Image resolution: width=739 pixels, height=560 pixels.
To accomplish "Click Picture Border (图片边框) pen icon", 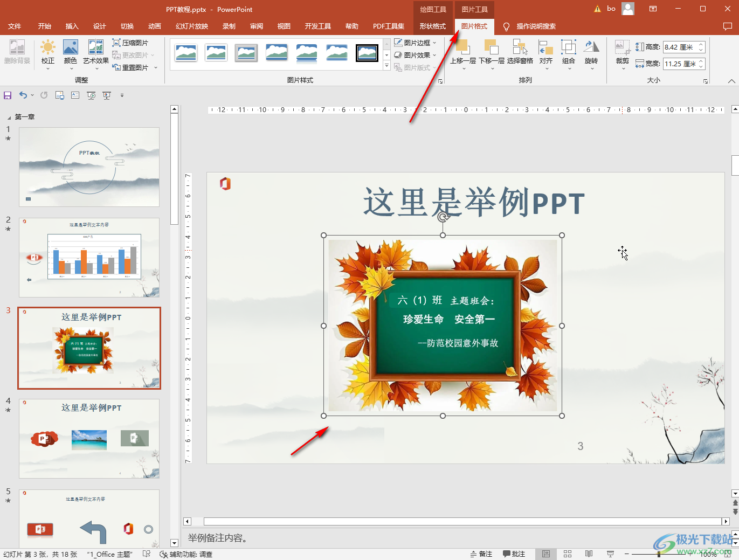I will pos(398,43).
